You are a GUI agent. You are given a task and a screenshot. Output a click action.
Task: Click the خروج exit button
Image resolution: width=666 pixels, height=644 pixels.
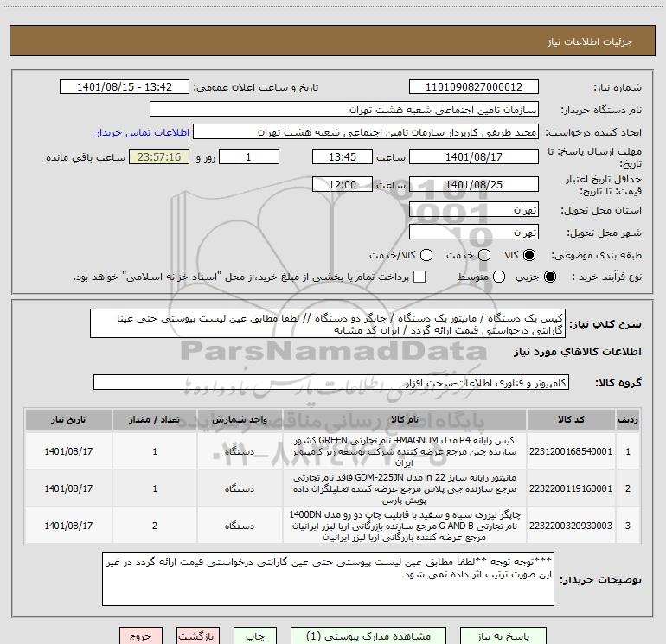click(141, 636)
